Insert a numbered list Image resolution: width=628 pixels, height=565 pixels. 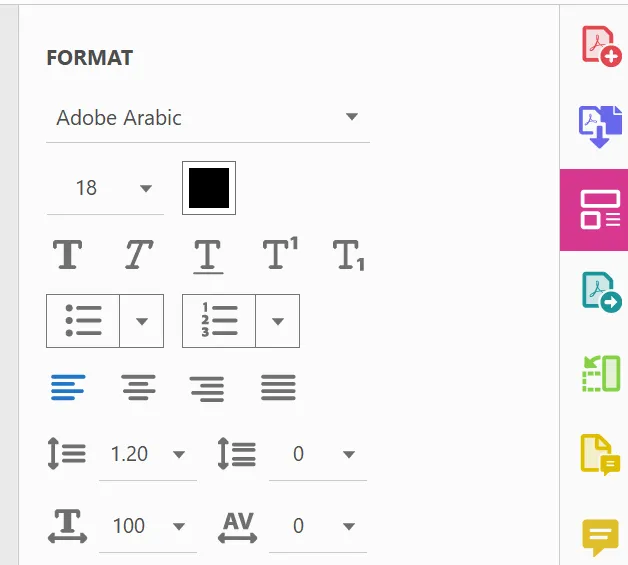coord(219,321)
